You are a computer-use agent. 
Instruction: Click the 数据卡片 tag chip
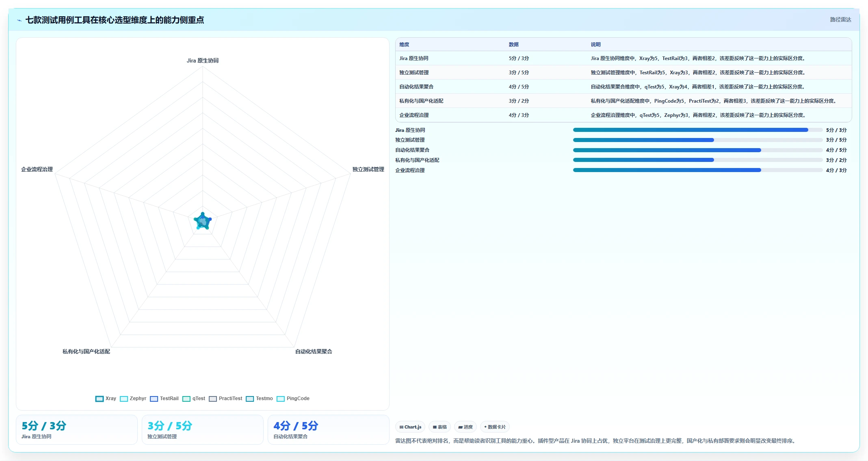pos(495,427)
